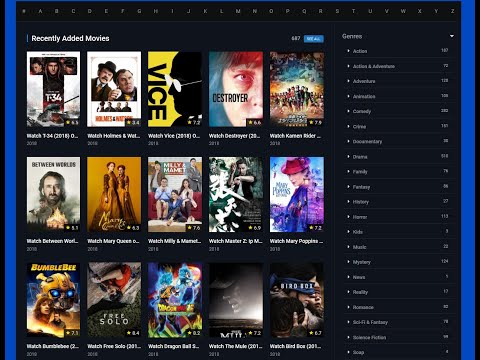480x360 pixels.
Task: Open the Between Worlds poster
Action: coord(53,194)
